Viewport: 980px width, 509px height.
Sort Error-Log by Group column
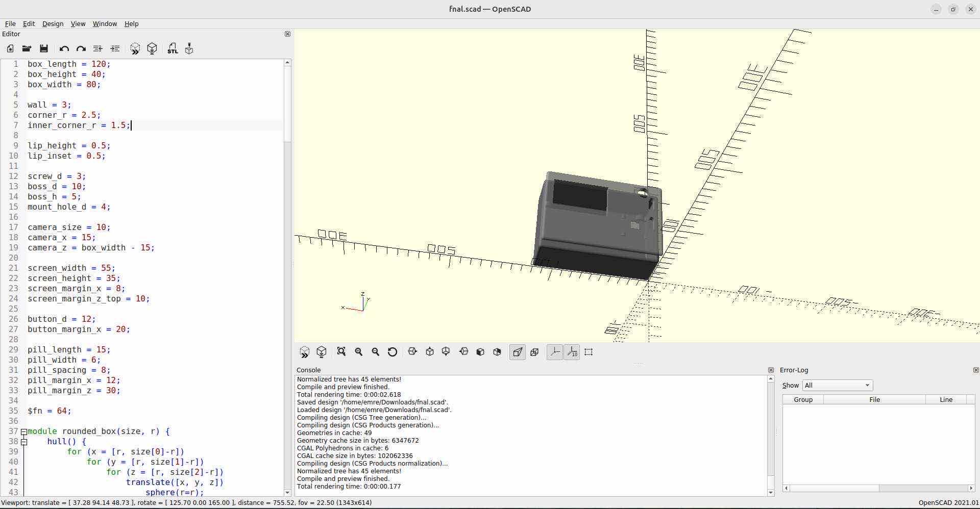[803, 400]
